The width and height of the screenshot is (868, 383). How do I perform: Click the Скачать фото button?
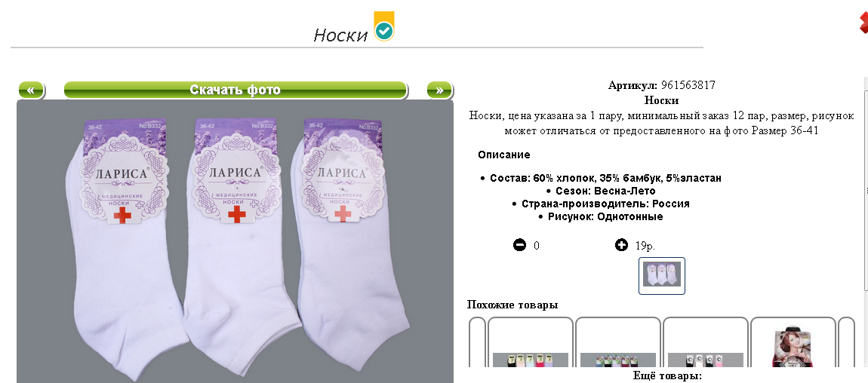[x=235, y=90]
